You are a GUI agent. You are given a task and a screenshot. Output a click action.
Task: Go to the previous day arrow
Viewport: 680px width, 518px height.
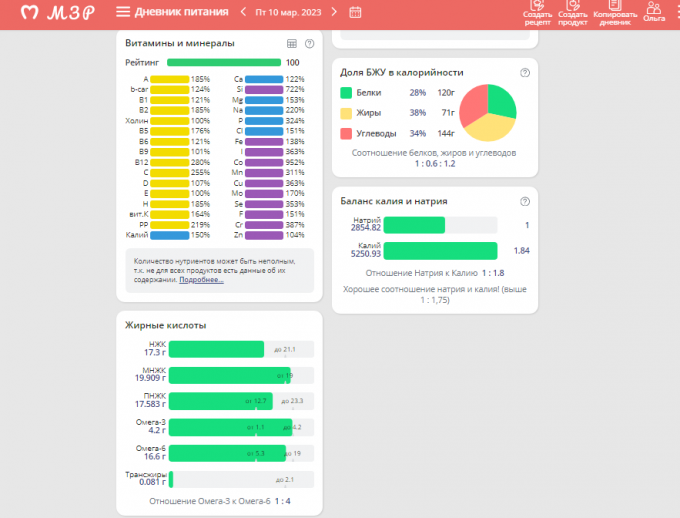coord(243,12)
